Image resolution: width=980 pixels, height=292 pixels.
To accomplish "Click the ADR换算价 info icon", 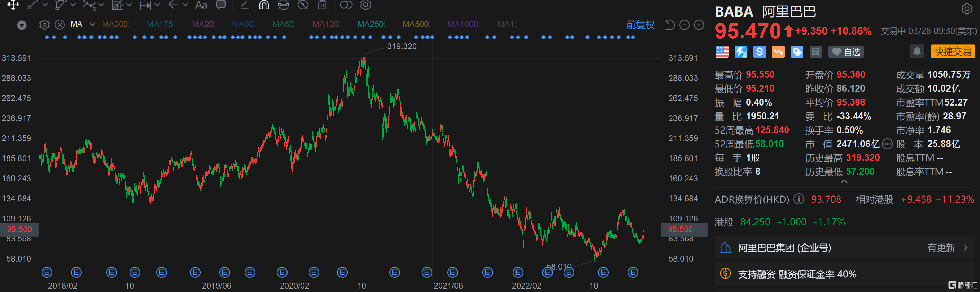I will pos(799,199).
